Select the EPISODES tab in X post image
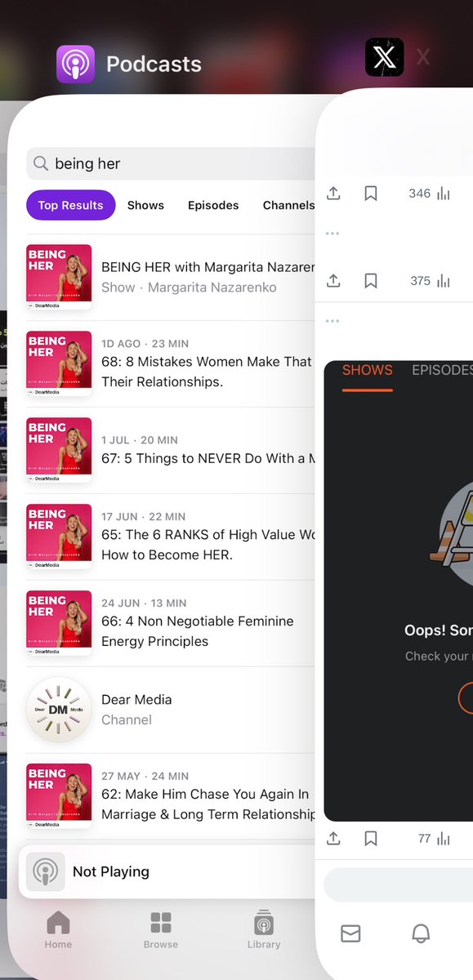Viewport: 473px width, 980px height. point(442,370)
